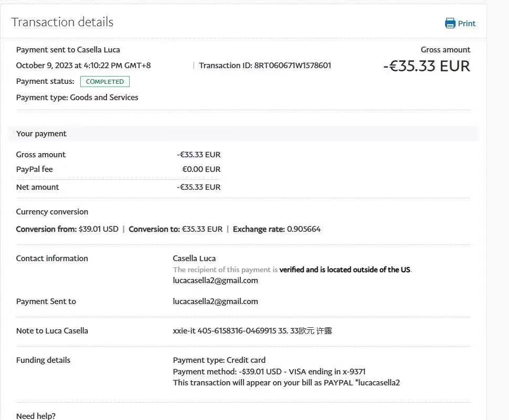Click the printer icon at top right

tap(450, 23)
